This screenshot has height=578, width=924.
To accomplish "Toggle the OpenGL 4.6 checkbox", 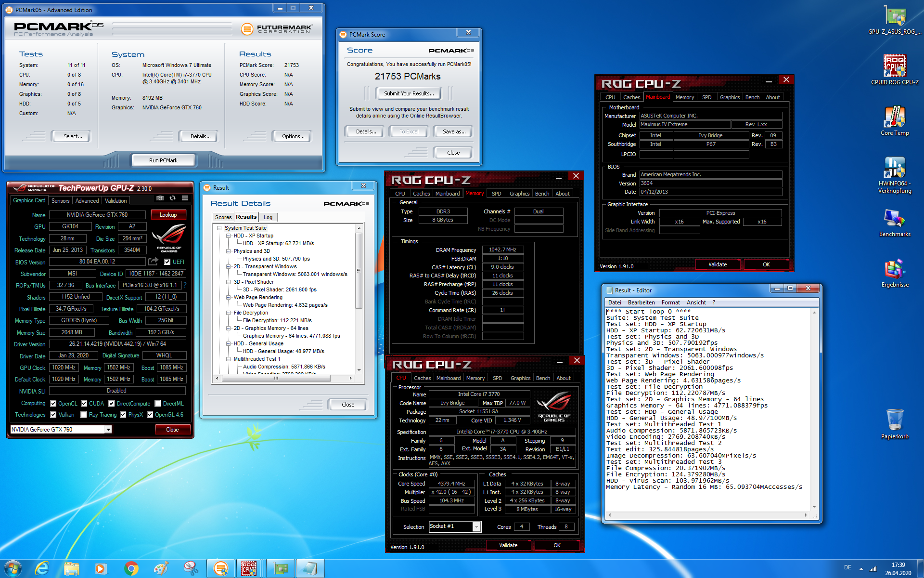I will coord(150,415).
